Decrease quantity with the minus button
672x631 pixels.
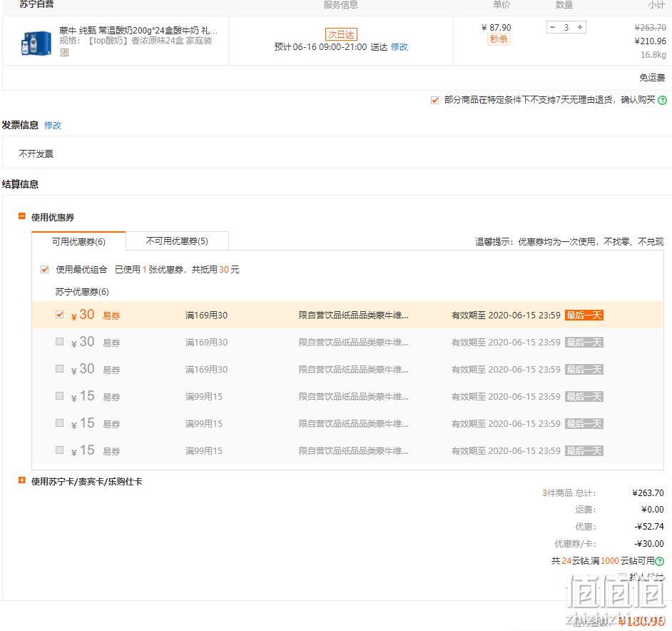pos(552,27)
